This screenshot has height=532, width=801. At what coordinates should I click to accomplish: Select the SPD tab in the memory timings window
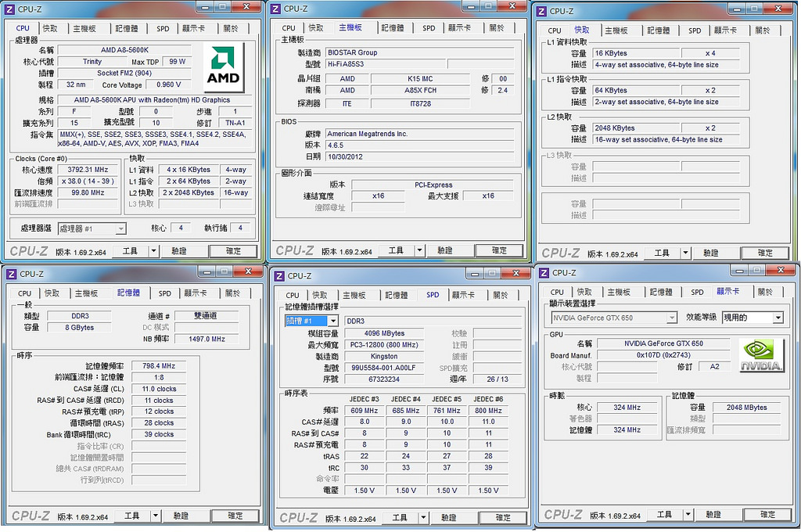[x=164, y=293]
